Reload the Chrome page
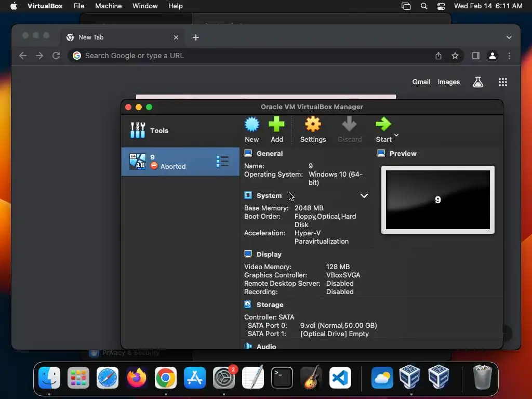 (56, 56)
